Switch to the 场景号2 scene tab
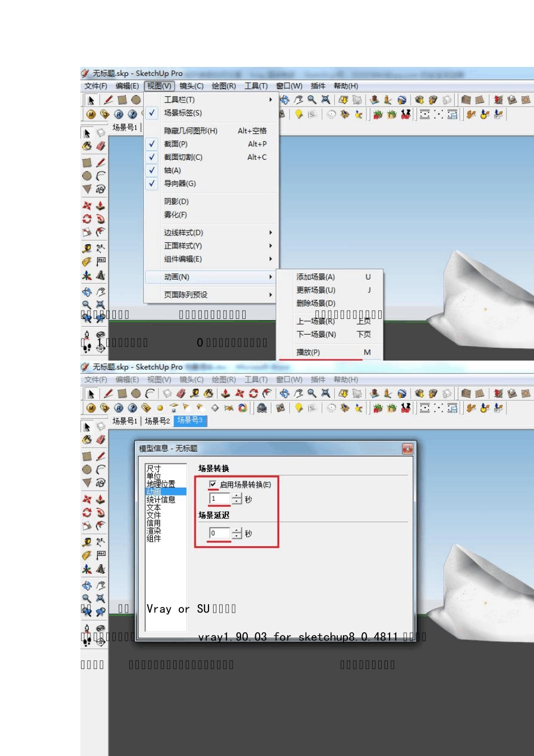Screen dimensions: 534x756 pyautogui.click(x=157, y=421)
